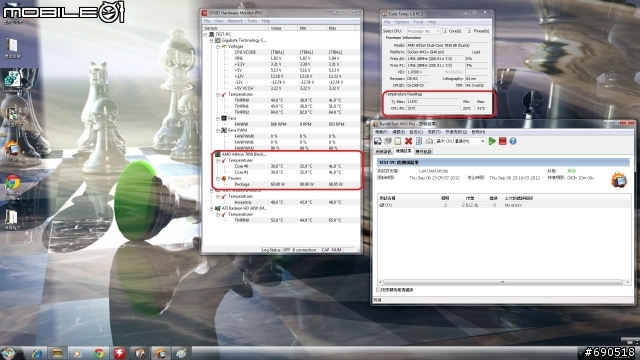The height and width of the screenshot is (360, 640).
Task: Select the -12V voltage row
Action: click(x=282, y=82)
